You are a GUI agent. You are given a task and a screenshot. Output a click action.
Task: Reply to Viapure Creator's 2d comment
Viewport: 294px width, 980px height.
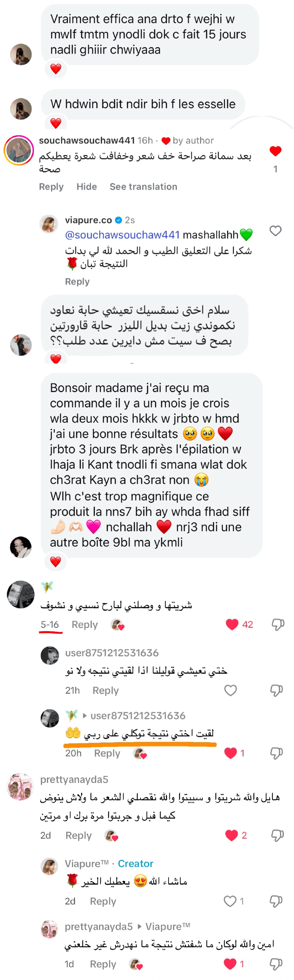[x=103, y=901]
